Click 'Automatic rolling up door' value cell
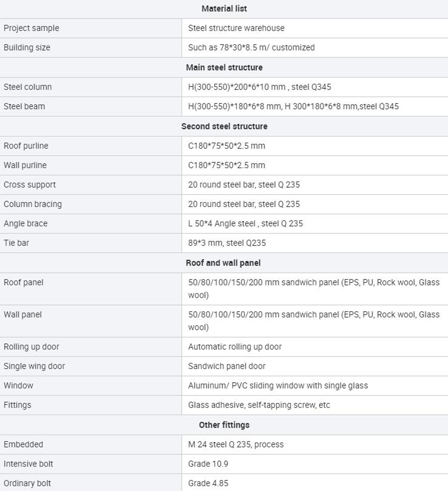Image resolution: width=448 pixels, height=491 pixels. [315, 347]
